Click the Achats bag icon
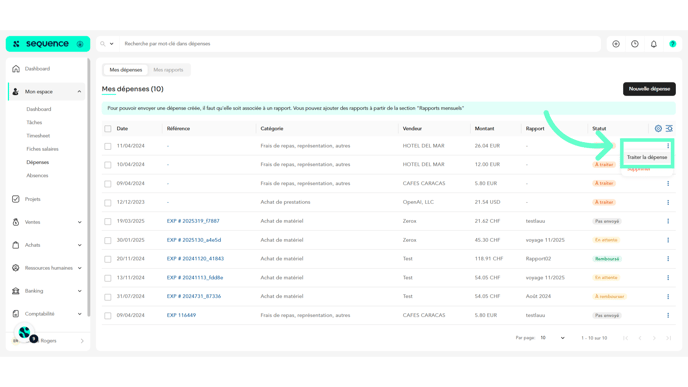 pyautogui.click(x=16, y=245)
